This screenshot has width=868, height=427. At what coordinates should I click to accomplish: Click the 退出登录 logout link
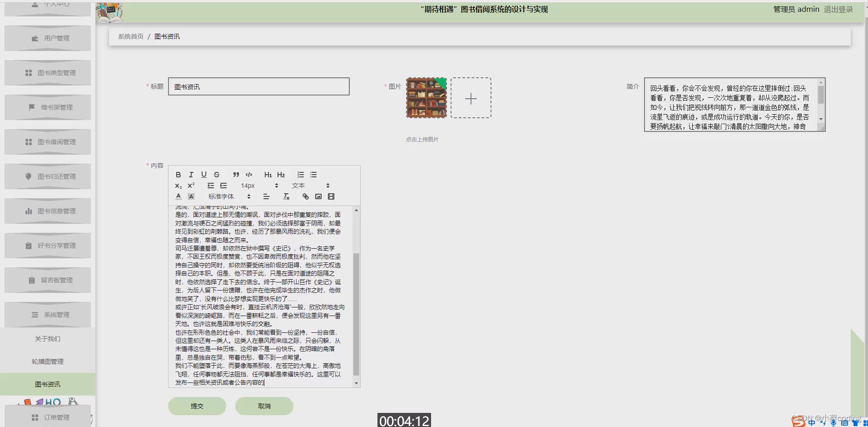tap(838, 9)
